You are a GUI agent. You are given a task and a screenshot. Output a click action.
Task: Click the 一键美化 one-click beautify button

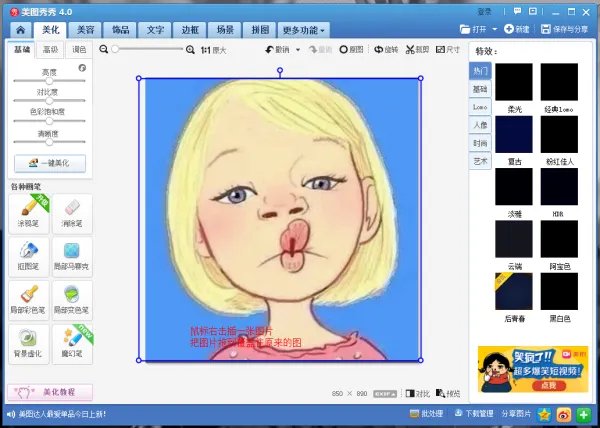[x=50, y=162]
